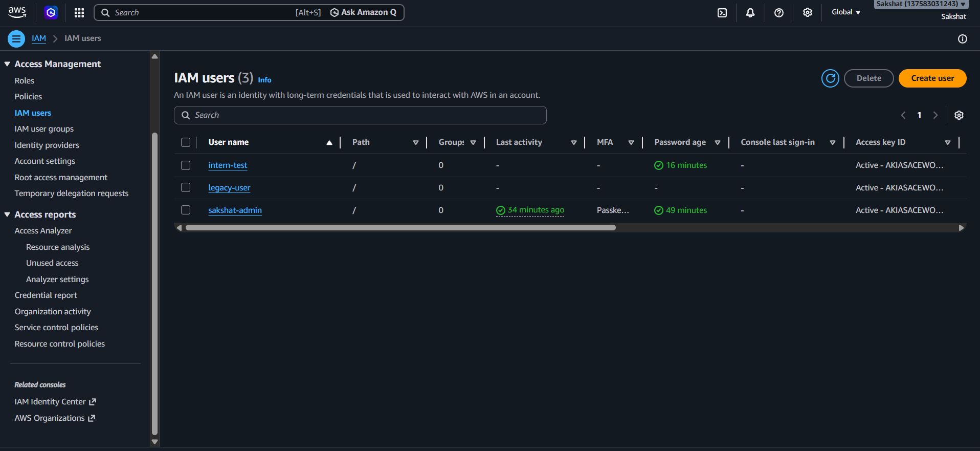Viewport: 980px width, 451px height.
Task: Open IAM Identity Center external link
Action: point(55,402)
